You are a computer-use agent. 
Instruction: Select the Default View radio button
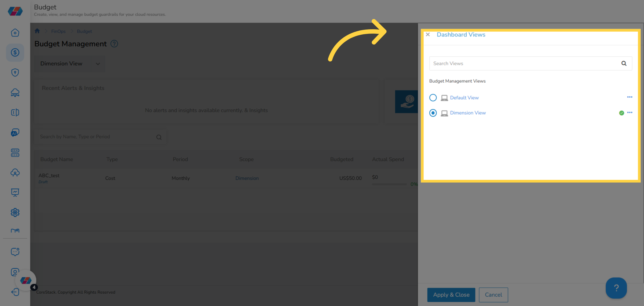click(x=433, y=98)
